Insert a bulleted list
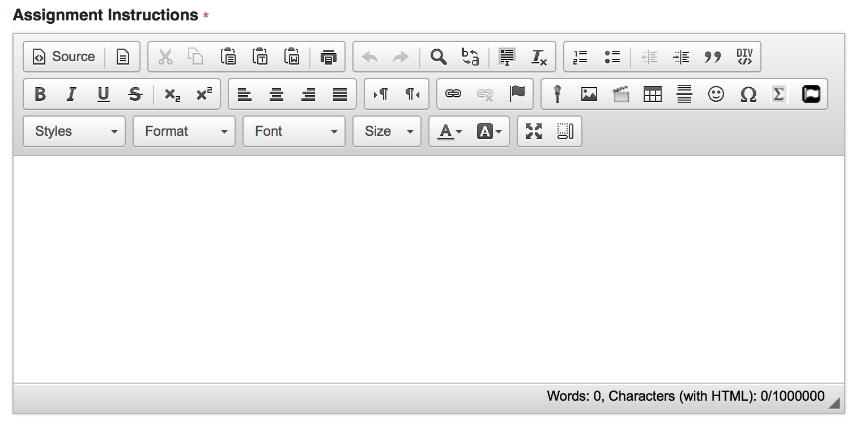This screenshot has height=429, width=868. pos(612,57)
